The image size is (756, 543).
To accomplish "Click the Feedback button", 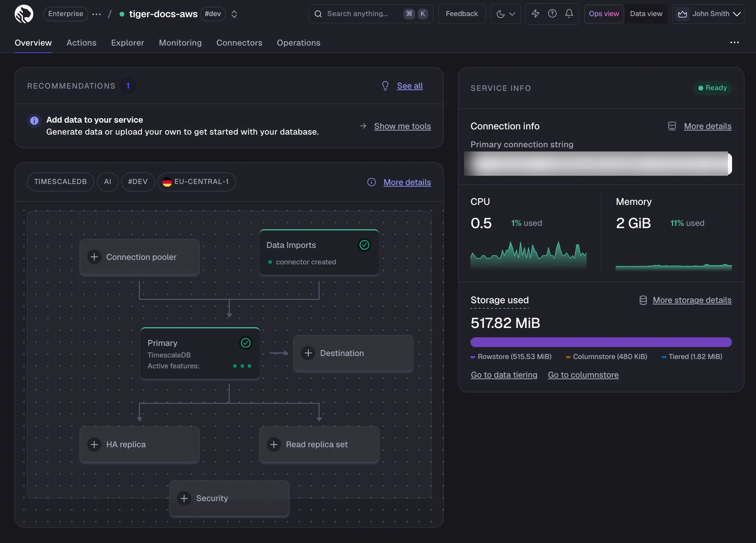I will coord(462,14).
